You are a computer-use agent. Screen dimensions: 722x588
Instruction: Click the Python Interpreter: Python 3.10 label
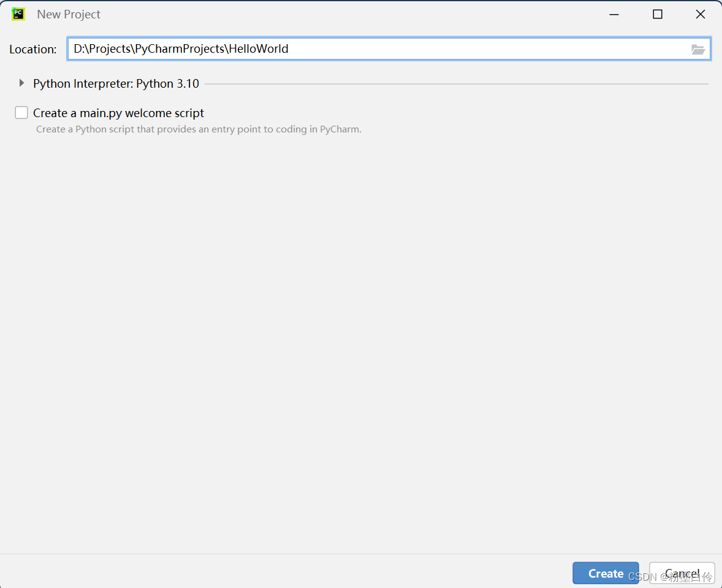coord(116,83)
